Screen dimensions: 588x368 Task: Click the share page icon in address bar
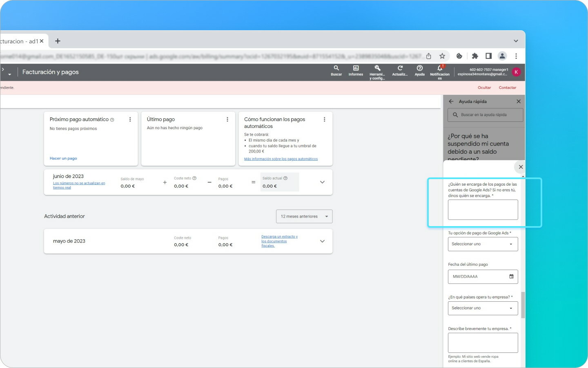[x=429, y=56]
